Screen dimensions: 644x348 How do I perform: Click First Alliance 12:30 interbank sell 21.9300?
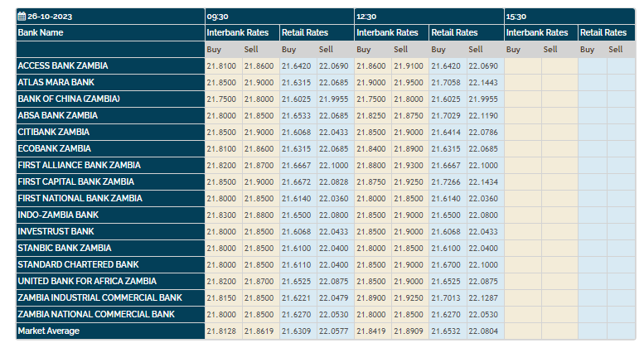tap(409, 166)
